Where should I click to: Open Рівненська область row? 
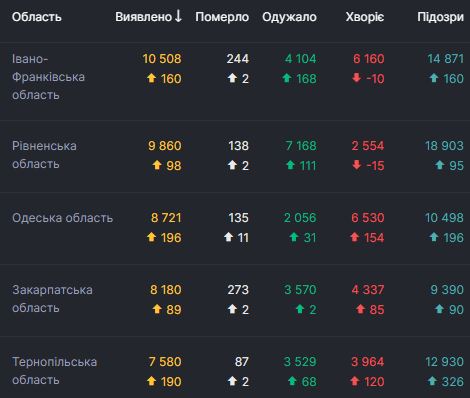235,156
